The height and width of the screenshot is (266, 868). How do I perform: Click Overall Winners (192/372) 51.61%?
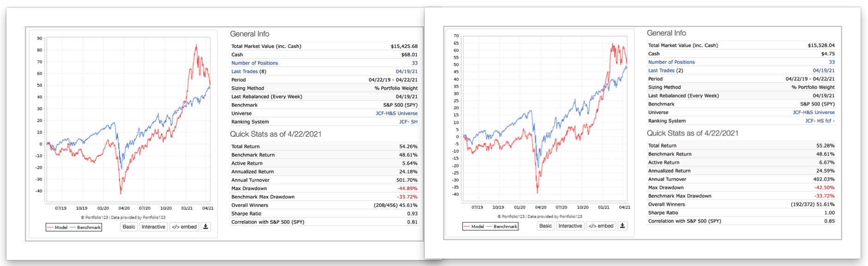click(813, 204)
